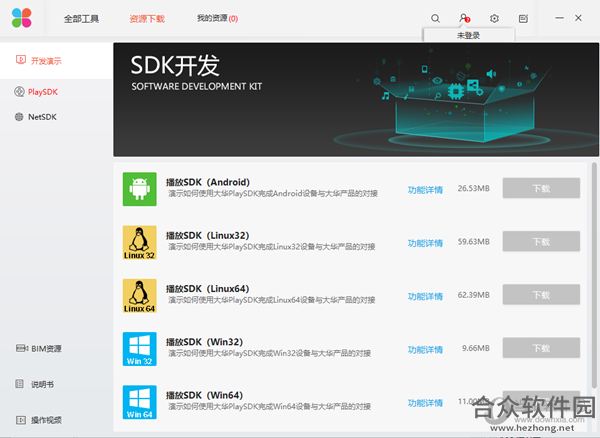Screen dimensions: 600x438
Task: Click the 62.39MB size value
Action: click(x=473, y=295)
